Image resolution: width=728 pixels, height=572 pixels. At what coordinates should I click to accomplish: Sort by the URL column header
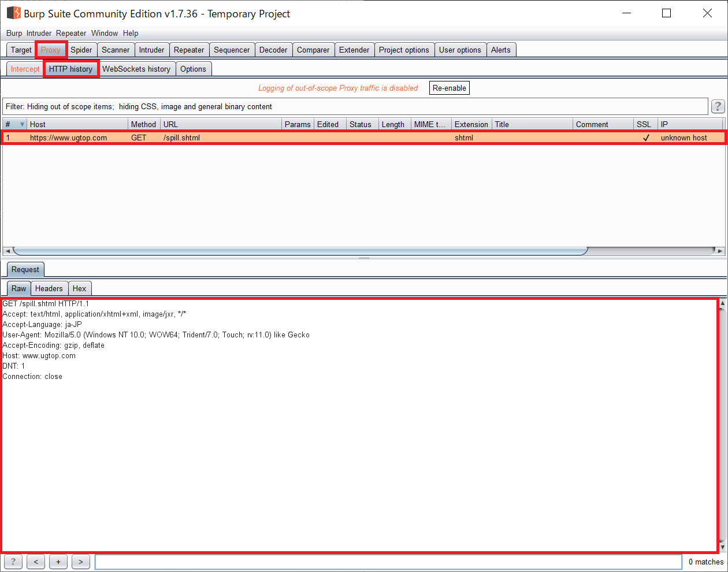click(221, 124)
